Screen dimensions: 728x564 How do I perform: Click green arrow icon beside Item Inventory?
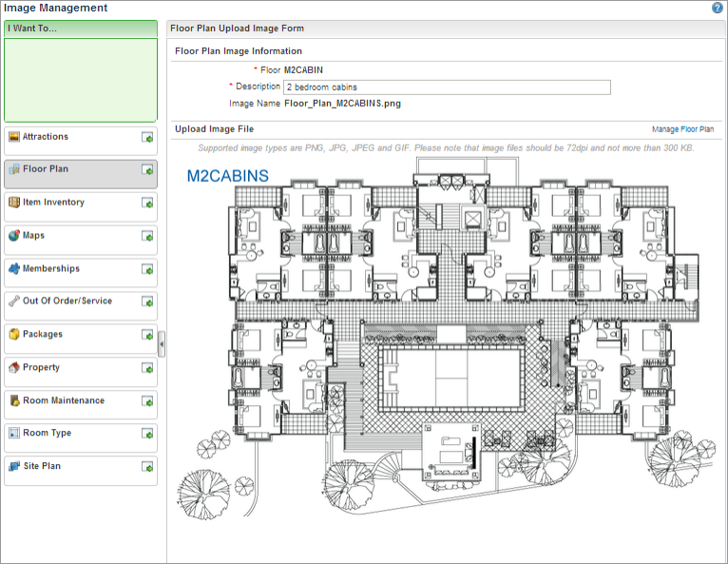pyautogui.click(x=147, y=203)
